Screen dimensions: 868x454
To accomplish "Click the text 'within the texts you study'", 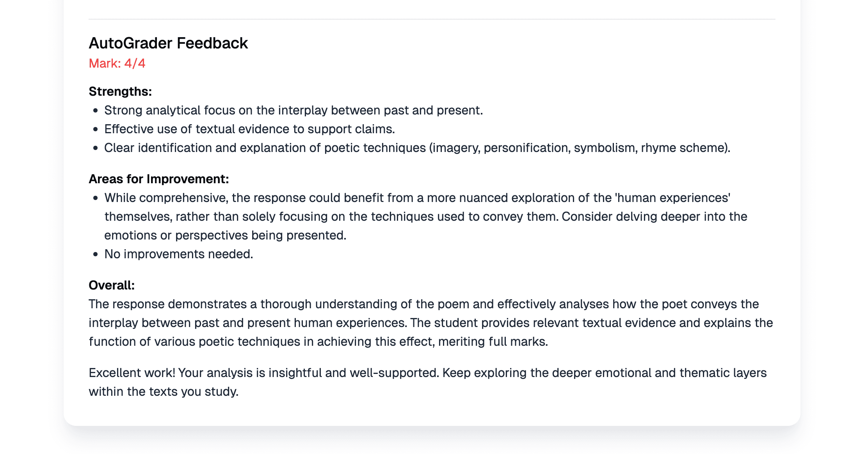I will (164, 391).
